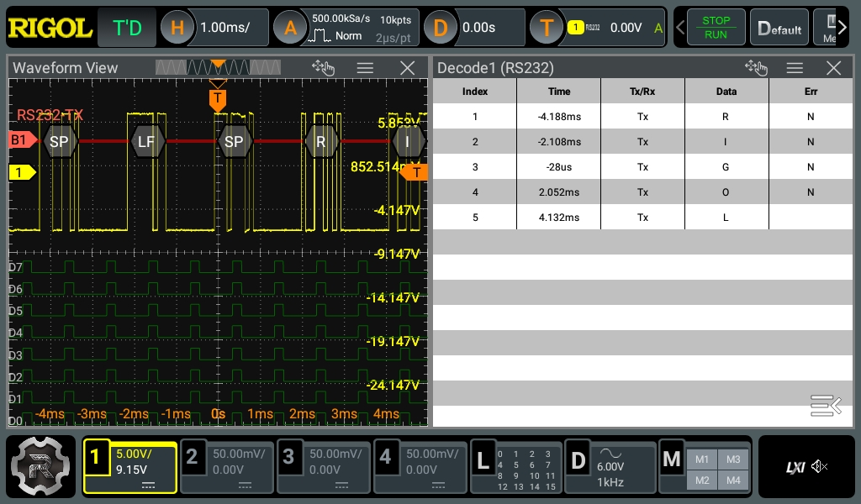Viewport: 861px width, 504px height.
Task: Select the Tx/Rx column header
Action: (642, 91)
